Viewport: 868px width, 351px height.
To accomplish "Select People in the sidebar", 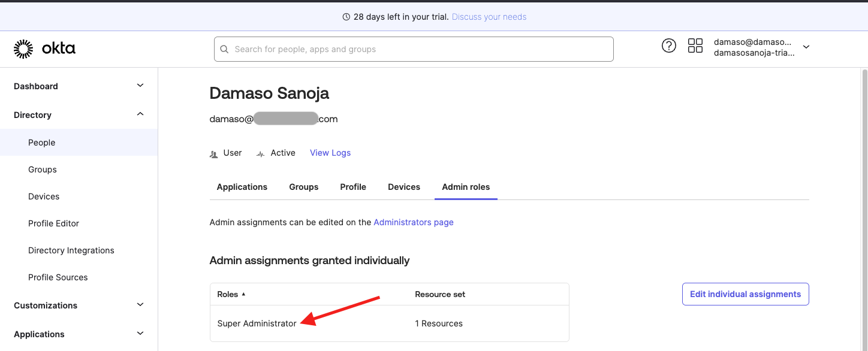I will point(41,143).
